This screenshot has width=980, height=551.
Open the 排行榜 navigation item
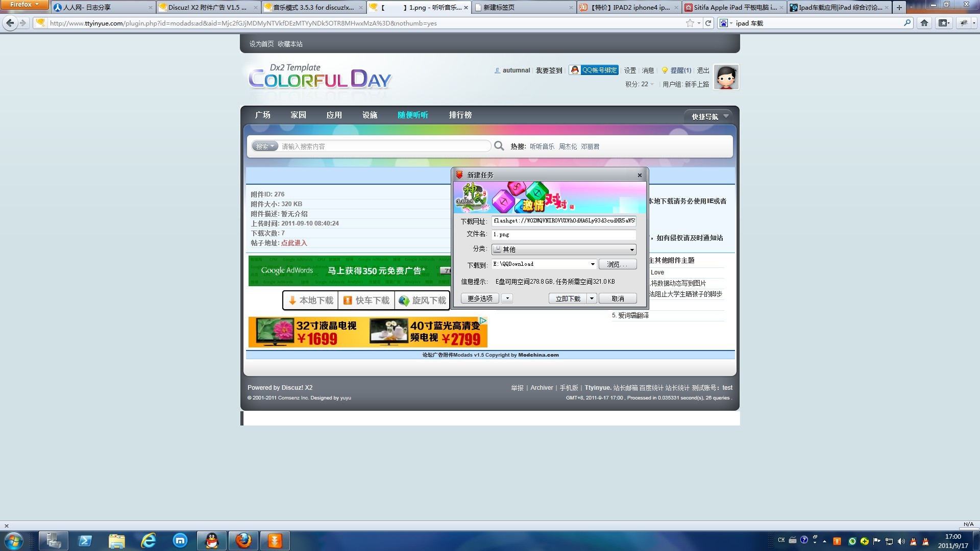click(460, 115)
